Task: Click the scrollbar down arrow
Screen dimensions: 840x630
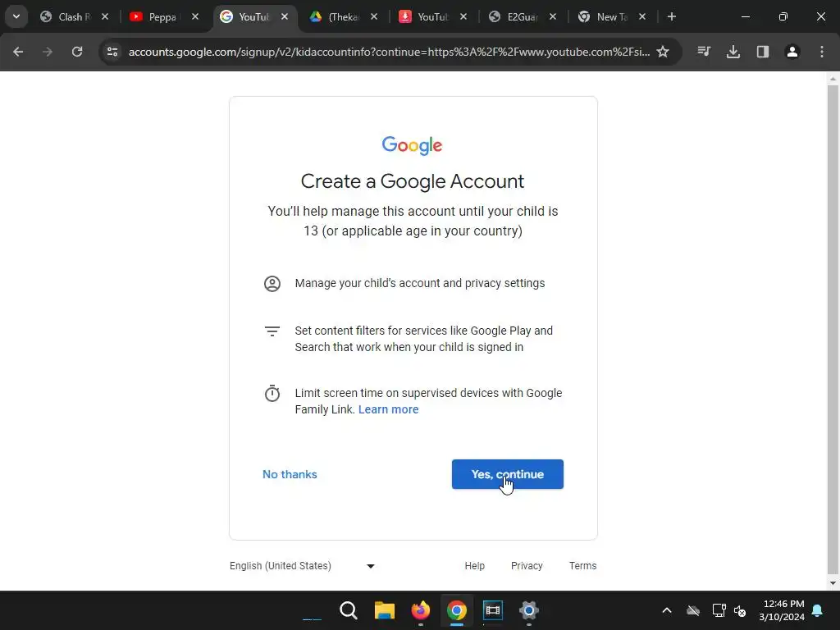Action: point(833,583)
